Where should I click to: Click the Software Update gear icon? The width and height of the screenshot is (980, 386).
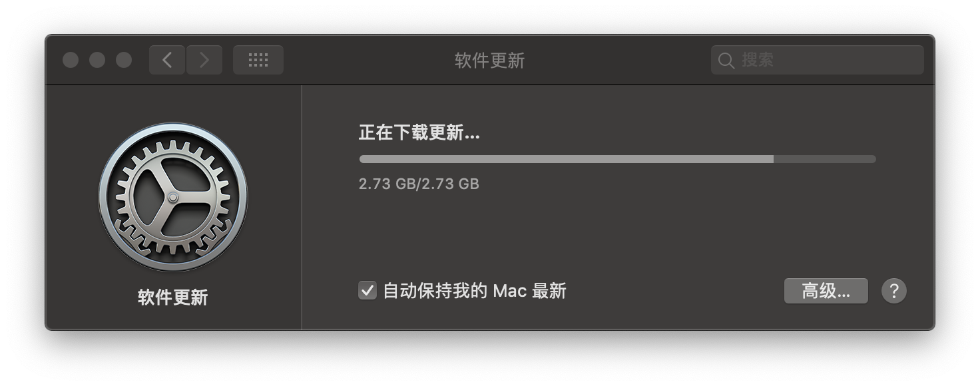click(173, 197)
